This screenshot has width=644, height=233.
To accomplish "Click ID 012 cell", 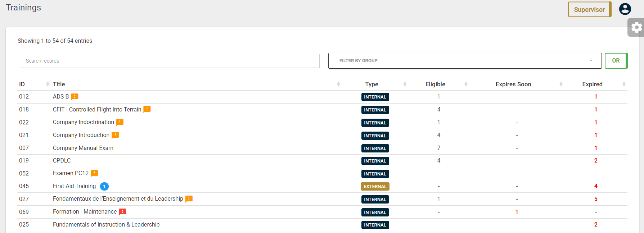I will click(24, 97).
